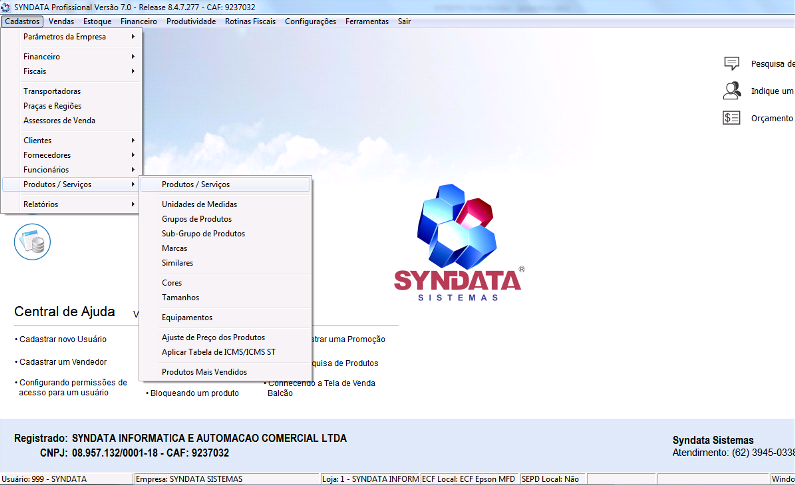The image size is (795, 485).
Task: Expand Financeiro submenu in Cadastros dropdown
Action: [71, 56]
